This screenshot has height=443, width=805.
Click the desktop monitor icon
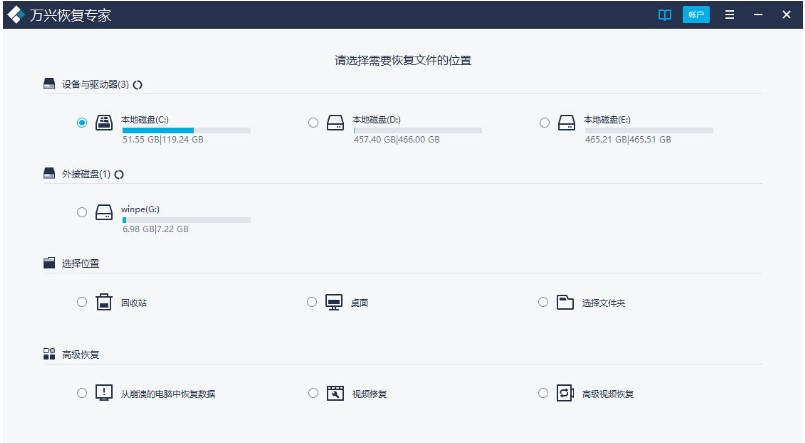334,302
